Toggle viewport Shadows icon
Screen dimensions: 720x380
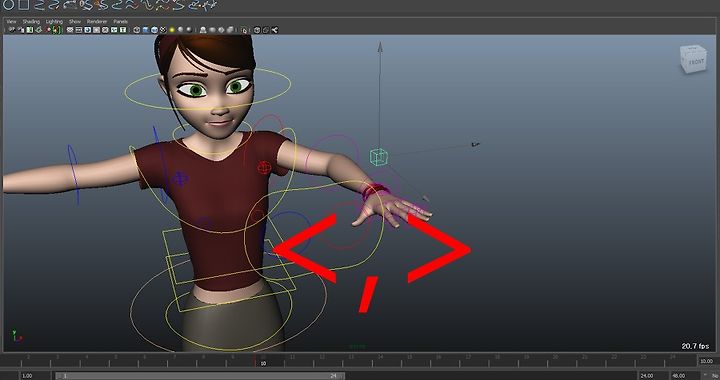pos(180,30)
